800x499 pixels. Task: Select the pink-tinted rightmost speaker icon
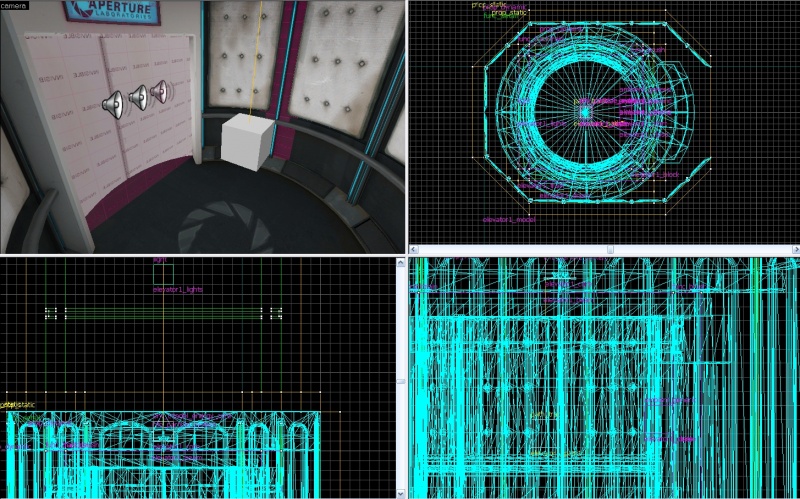click(159, 91)
